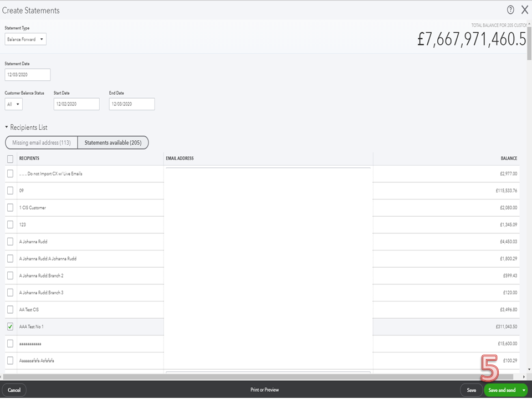532x399 pixels.
Task: Click balance £115,533.76
Action: 506,191
